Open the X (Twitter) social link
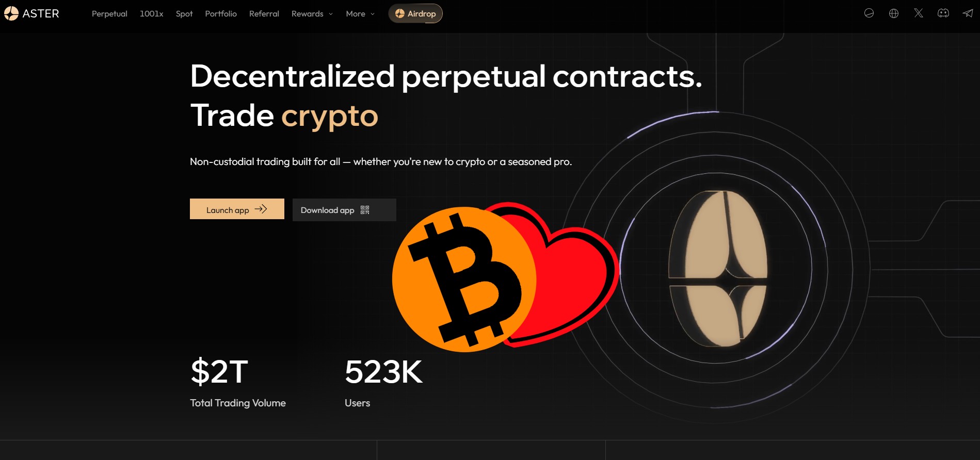The width and height of the screenshot is (980, 460). tap(919, 13)
